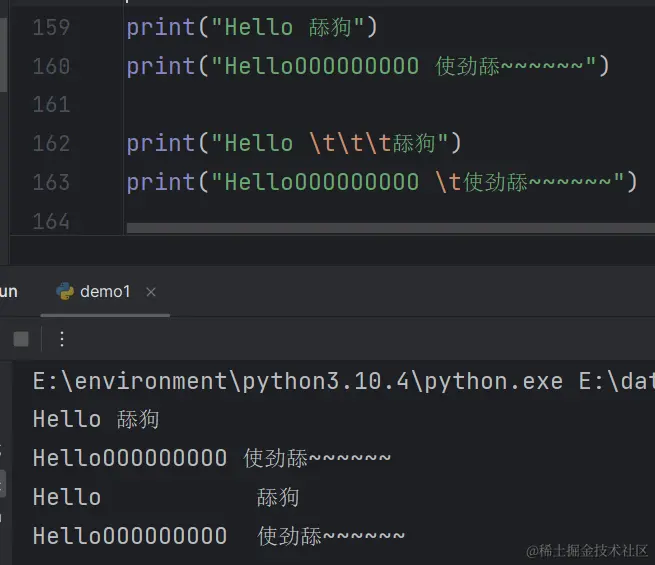Open the Run panel more options menu
The image size is (655, 565).
[62, 339]
